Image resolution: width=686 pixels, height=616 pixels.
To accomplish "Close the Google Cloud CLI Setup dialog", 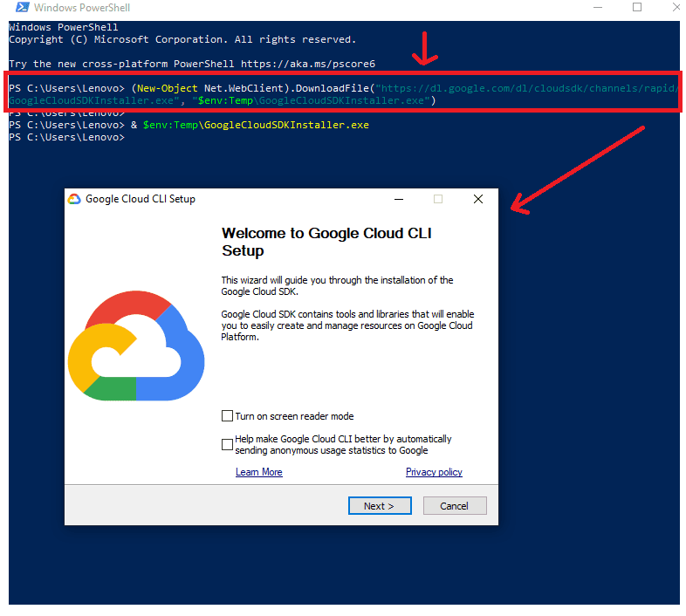I will coord(477,199).
